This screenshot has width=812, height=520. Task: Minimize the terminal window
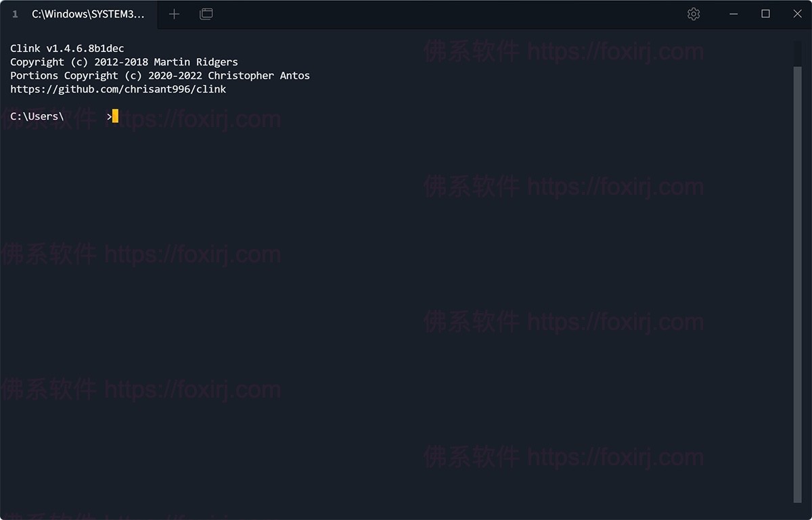tap(734, 14)
